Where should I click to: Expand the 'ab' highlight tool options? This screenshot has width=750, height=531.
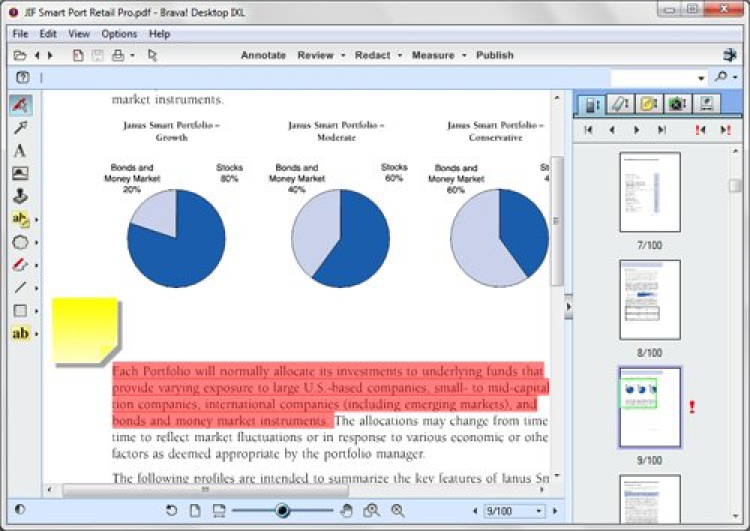36,334
